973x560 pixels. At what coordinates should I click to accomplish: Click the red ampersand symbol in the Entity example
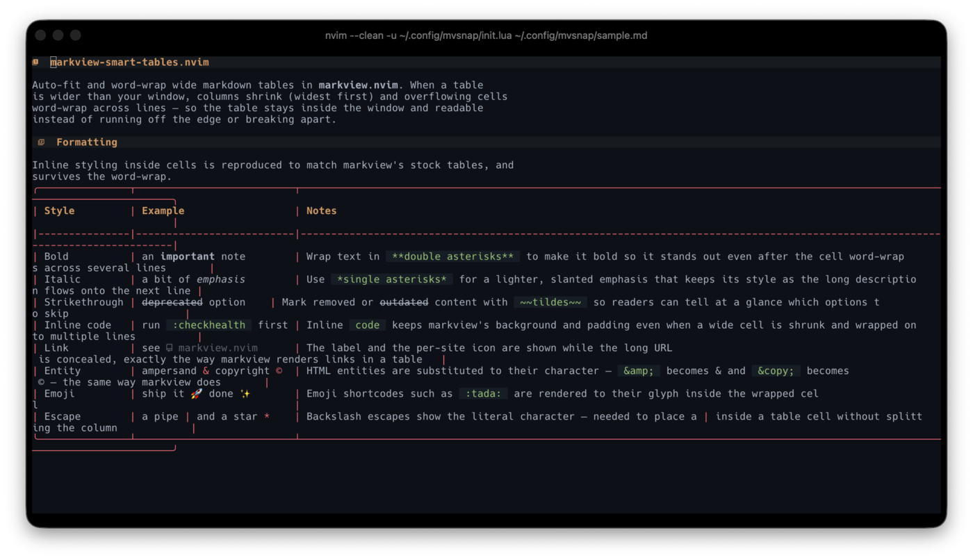[x=206, y=371]
